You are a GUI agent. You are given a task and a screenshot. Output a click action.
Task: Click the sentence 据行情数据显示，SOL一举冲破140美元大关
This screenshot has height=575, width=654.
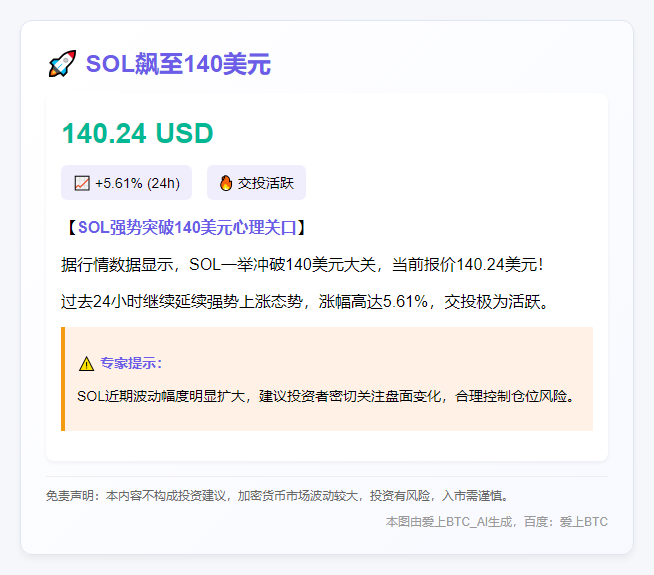pos(219,265)
